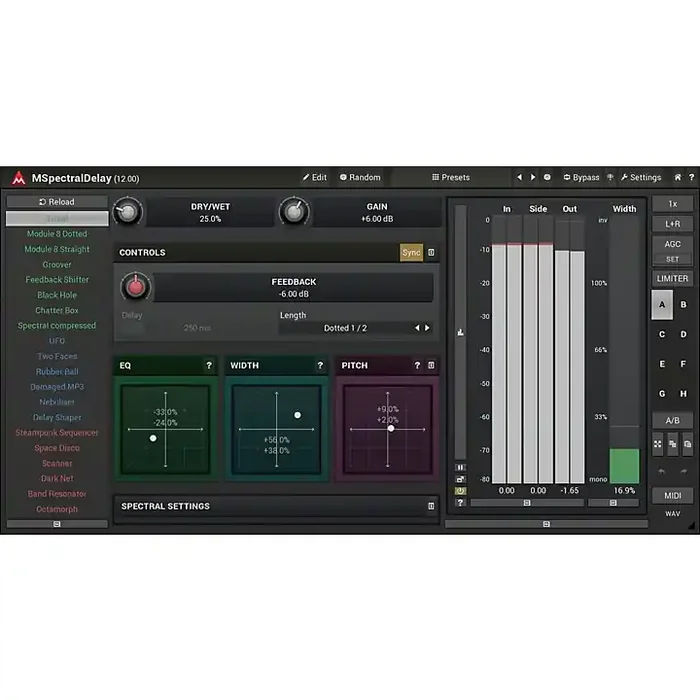Click the redo arrow
The image size is (700, 700).
[x=683, y=471]
